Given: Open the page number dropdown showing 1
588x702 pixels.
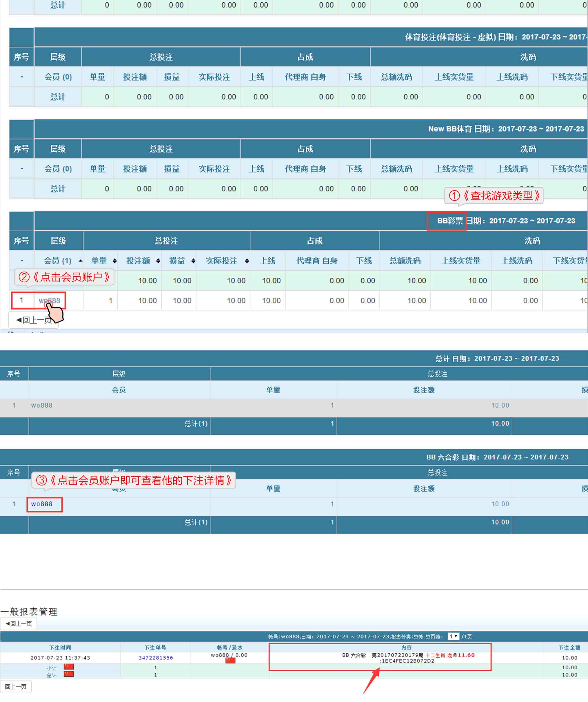Looking at the screenshot, I should pos(453,636).
